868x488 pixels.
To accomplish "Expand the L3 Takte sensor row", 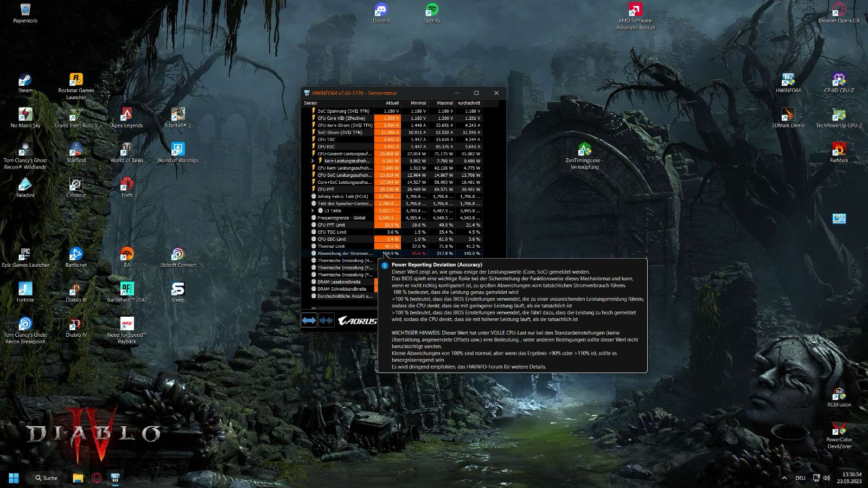I will [x=313, y=211].
